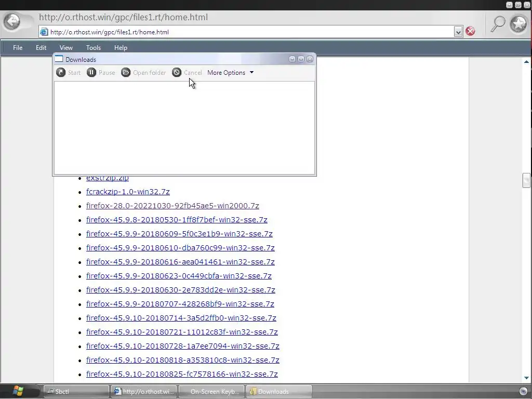This screenshot has height=399, width=532.
Task: Open the firefox-28.0-20221030 win2000 link
Action: point(172,206)
